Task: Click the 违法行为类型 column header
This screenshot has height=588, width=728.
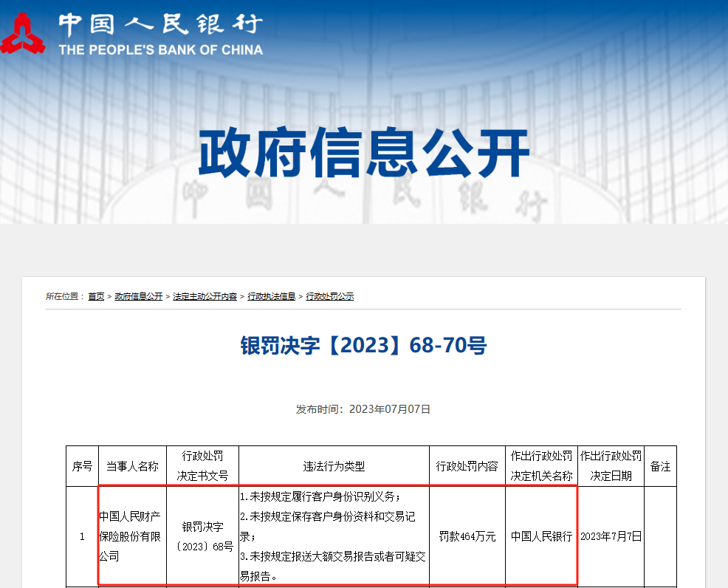Action: [334, 466]
